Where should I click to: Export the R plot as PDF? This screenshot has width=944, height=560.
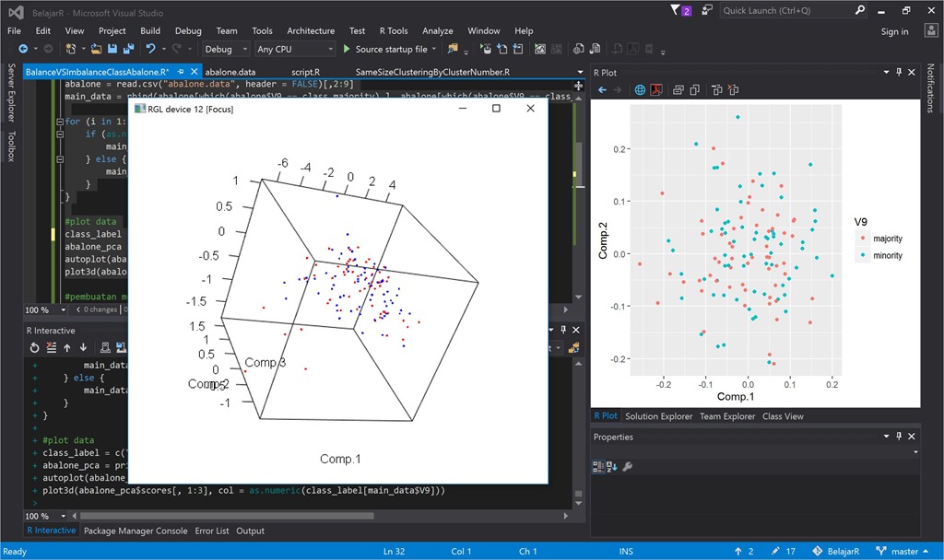pos(657,89)
